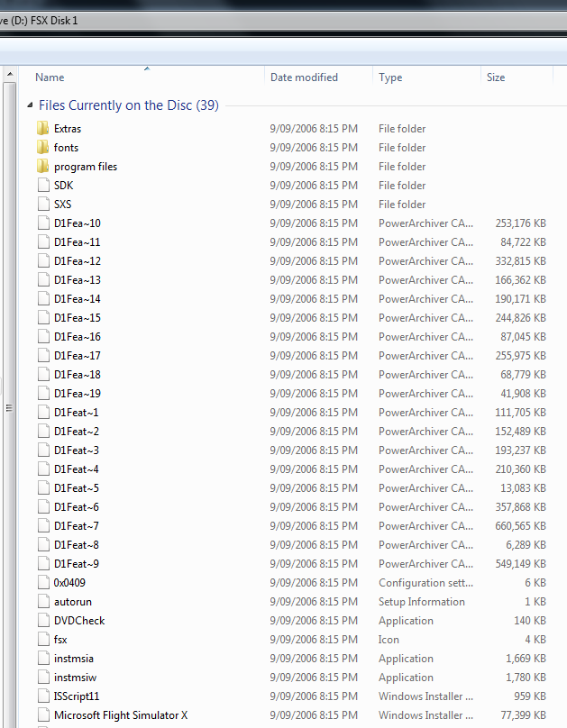Click the D1Feat~2 file icon

pyautogui.click(x=43, y=432)
